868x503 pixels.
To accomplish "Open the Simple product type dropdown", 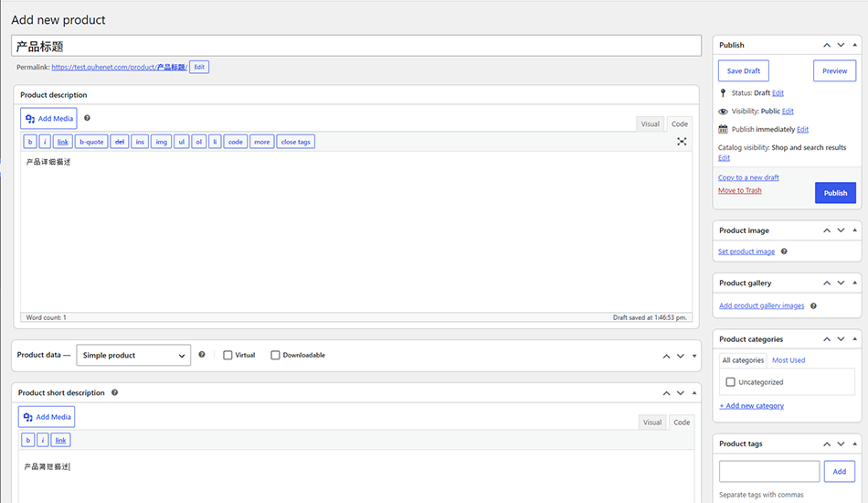I will 133,355.
